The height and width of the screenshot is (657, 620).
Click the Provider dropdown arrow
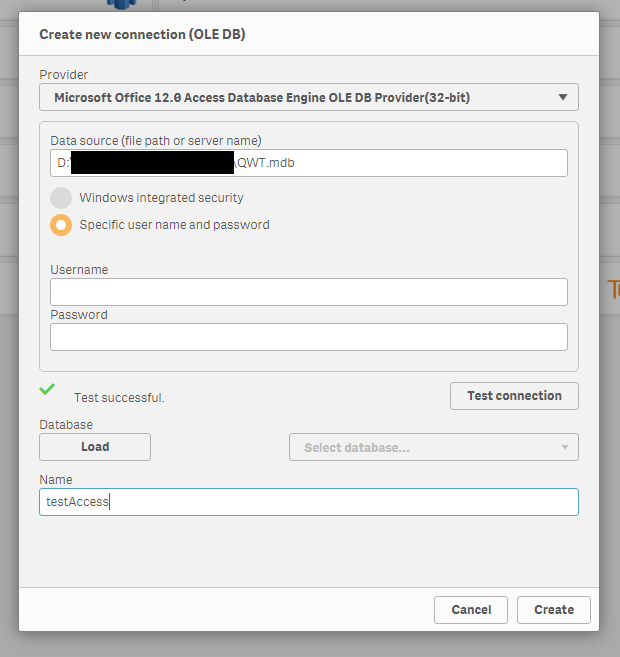point(563,97)
